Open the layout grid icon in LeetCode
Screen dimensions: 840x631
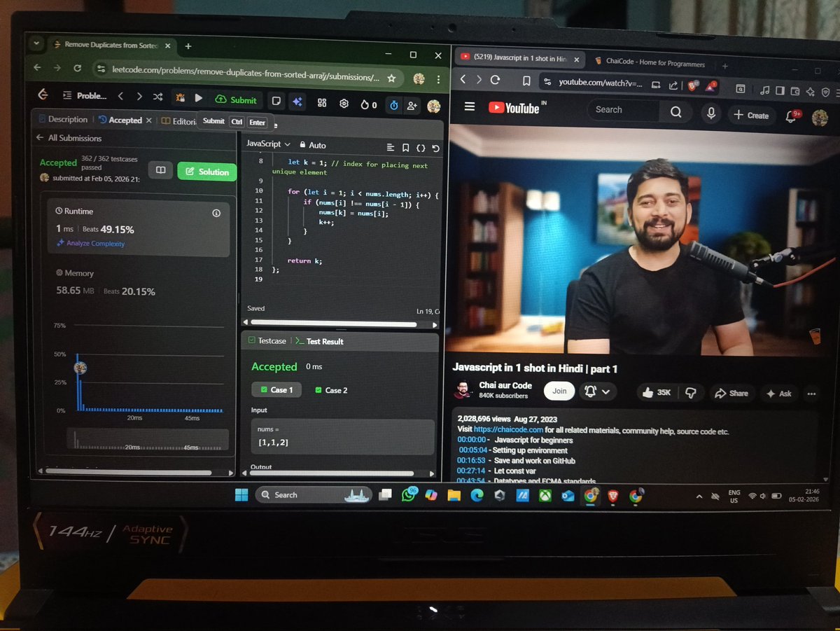click(322, 103)
